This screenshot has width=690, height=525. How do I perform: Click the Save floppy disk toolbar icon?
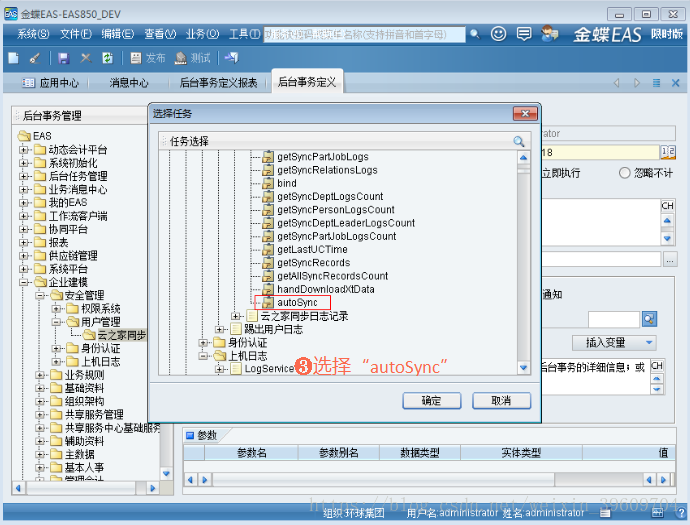coord(64,58)
